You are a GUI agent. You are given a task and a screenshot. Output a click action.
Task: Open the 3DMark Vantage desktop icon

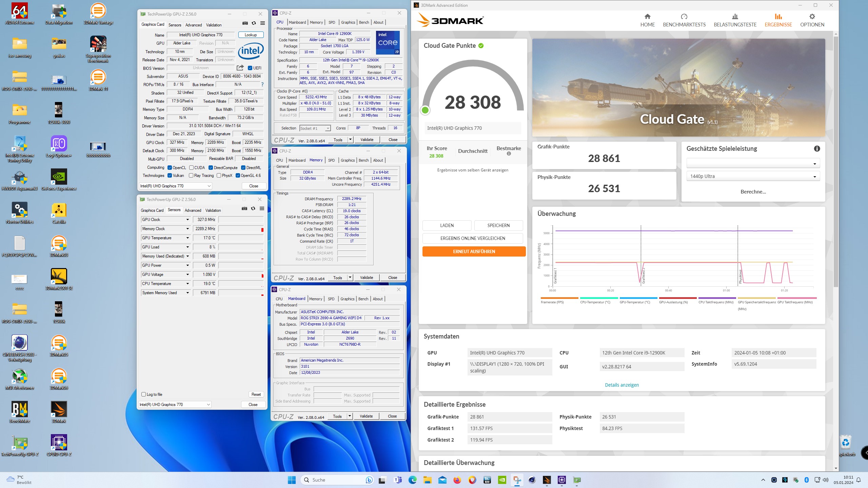pos(98,14)
